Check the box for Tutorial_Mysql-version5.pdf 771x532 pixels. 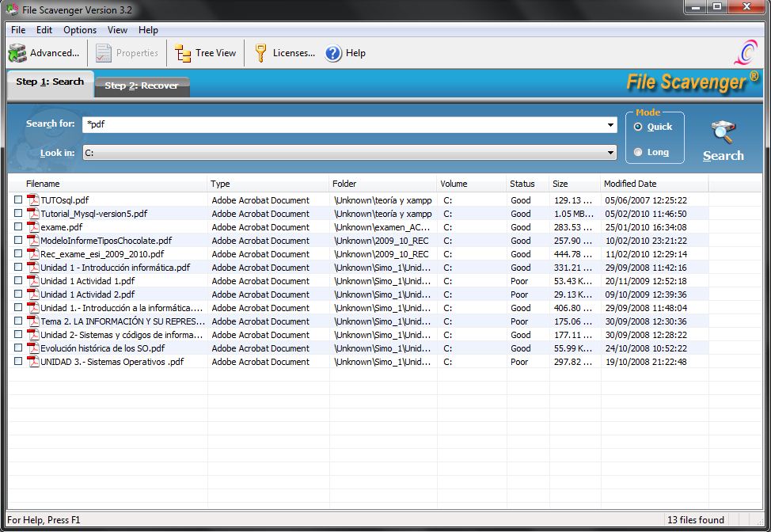[x=18, y=213]
